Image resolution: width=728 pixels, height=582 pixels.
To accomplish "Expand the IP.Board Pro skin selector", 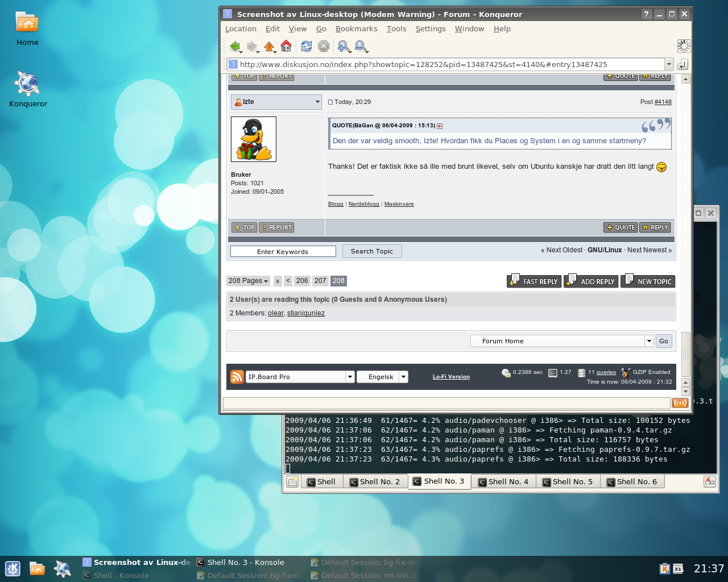I will 350,377.
